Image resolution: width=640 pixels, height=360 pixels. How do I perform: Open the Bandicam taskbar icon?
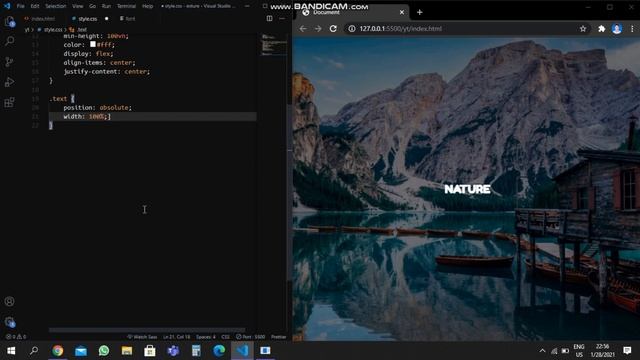[x=265, y=351]
